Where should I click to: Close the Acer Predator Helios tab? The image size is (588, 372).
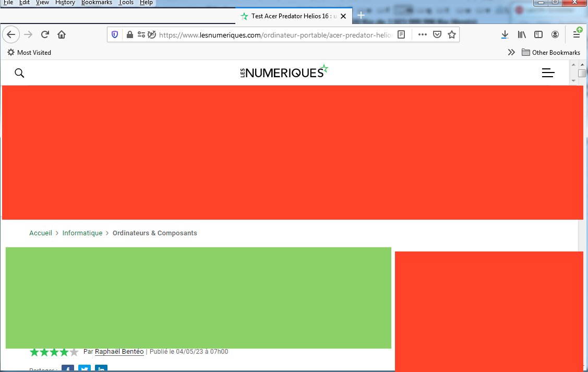tap(343, 16)
